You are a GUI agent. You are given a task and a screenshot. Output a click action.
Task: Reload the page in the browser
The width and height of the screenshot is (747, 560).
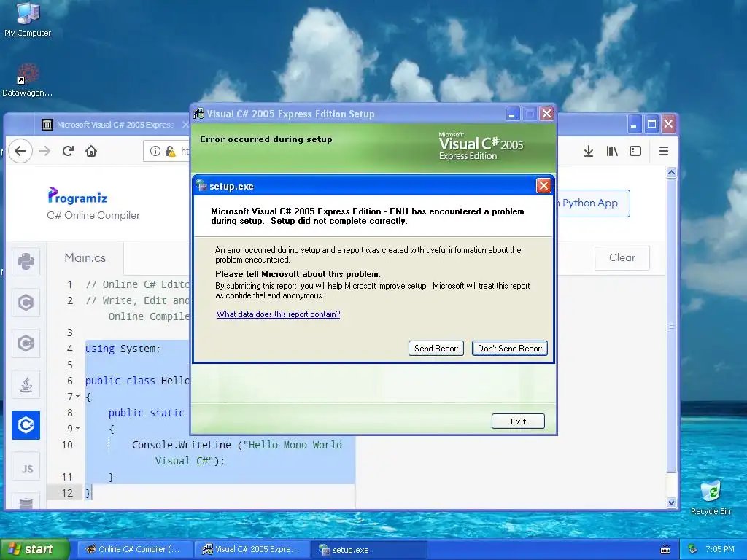[68, 151]
